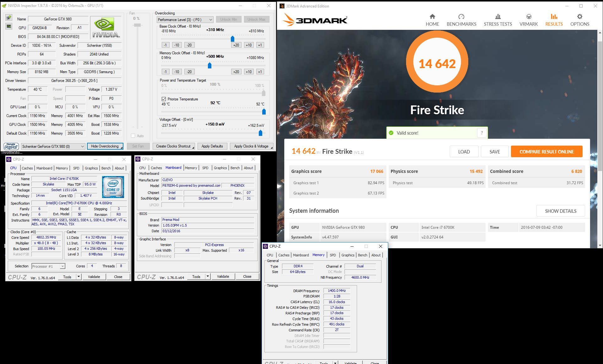This screenshot has height=364, width=603.
Task: Click Apply Defaults in NVIDIA Inspector
Action: tap(212, 146)
